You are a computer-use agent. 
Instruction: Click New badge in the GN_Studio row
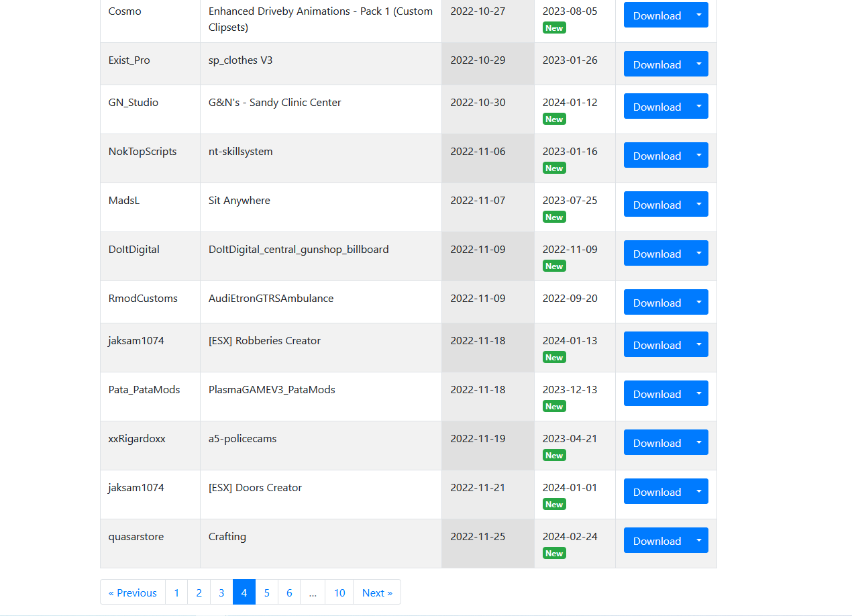(554, 119)
